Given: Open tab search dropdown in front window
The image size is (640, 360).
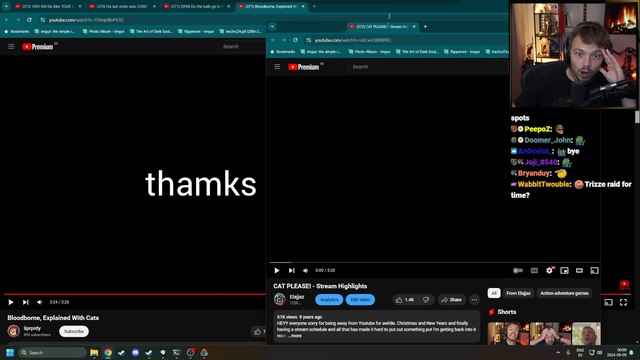Looking at the screenshot, I should point(272,27).
